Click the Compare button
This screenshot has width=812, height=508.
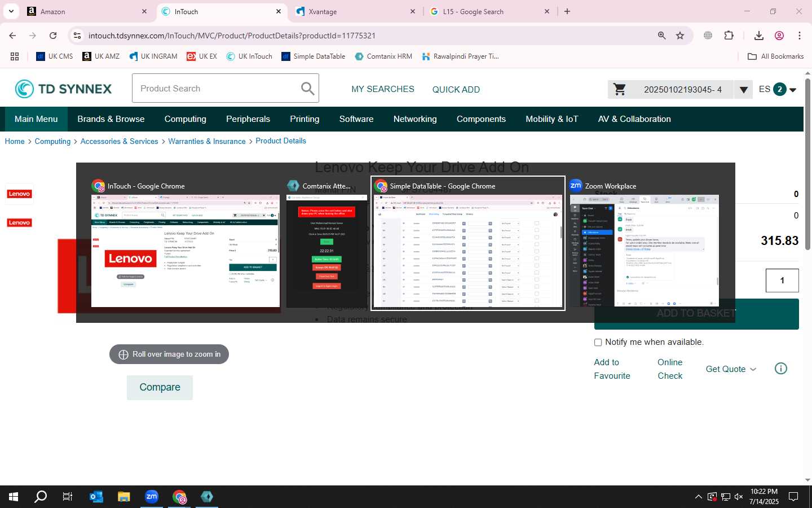pyautogui.click(x=160, y=388)
